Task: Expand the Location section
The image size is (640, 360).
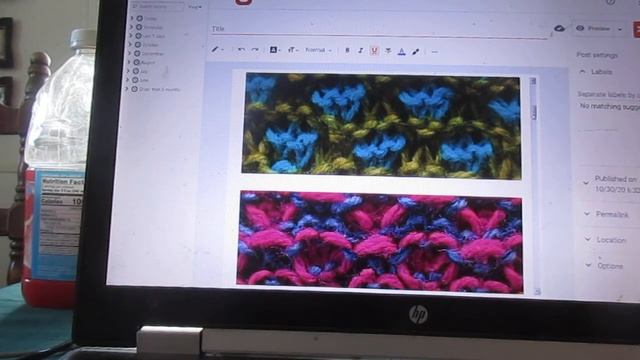Action: coord(588,240)
